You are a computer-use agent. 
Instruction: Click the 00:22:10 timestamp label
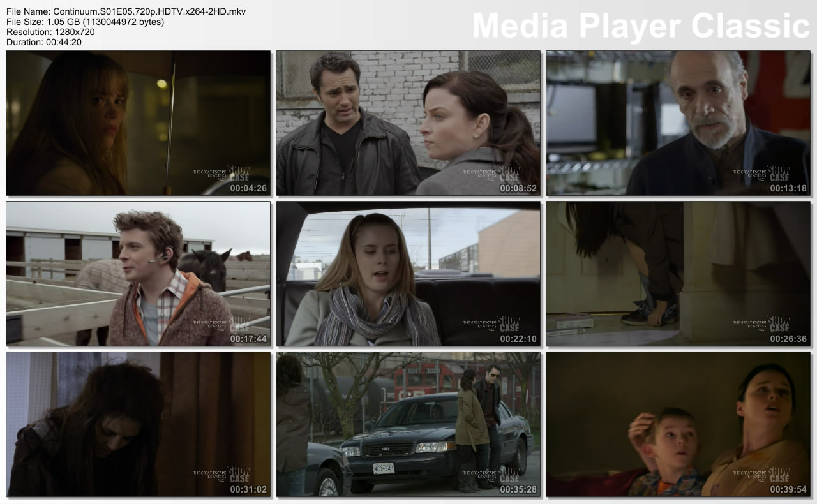[x=518, y=339]
